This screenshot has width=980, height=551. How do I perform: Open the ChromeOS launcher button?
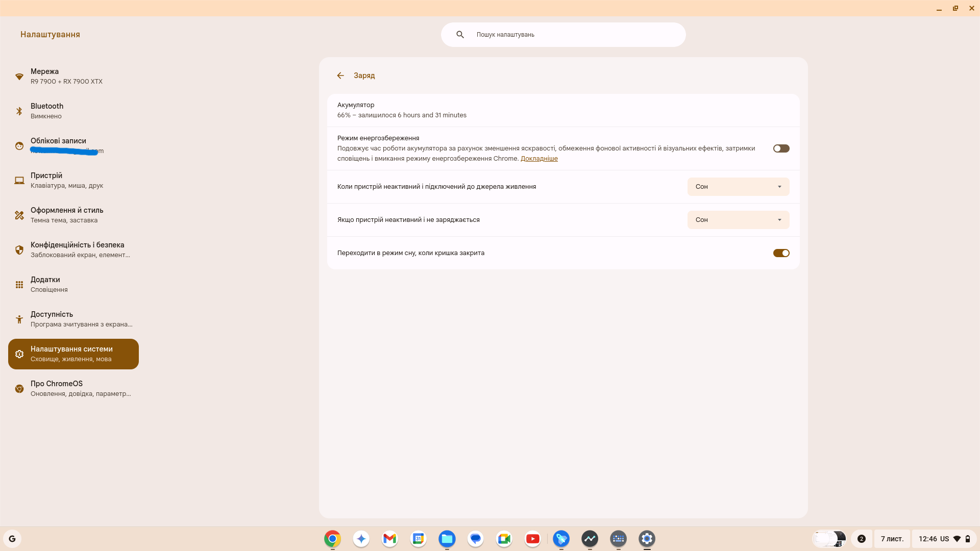12,538
